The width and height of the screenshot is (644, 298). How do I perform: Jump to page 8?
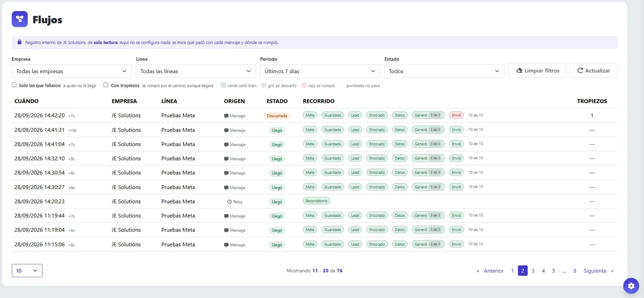click(x=575, y=271)
